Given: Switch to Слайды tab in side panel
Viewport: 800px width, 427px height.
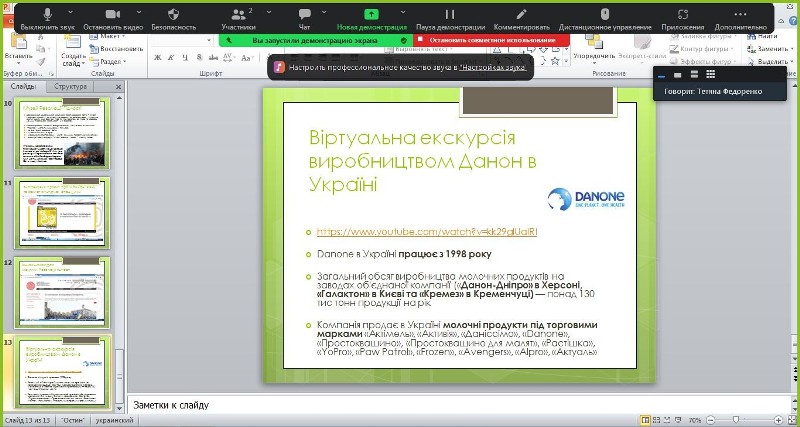Looking at the screenshot, I should (x=23, y=87).
